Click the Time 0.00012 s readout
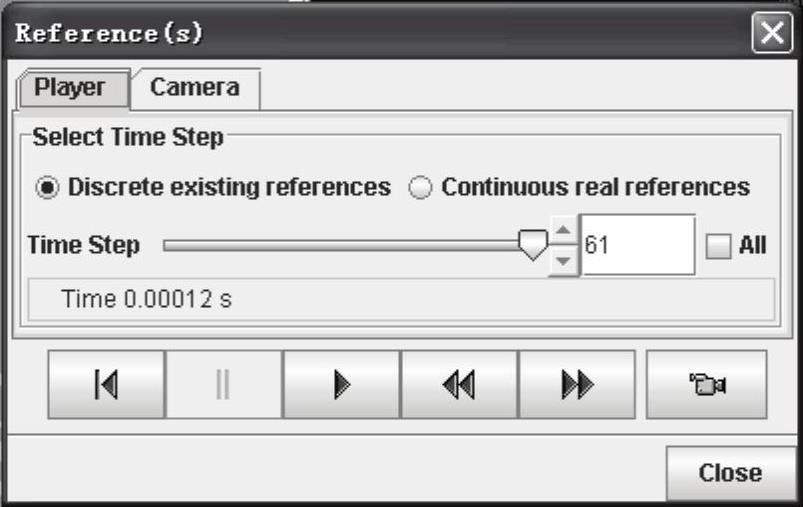 [147, 299]
